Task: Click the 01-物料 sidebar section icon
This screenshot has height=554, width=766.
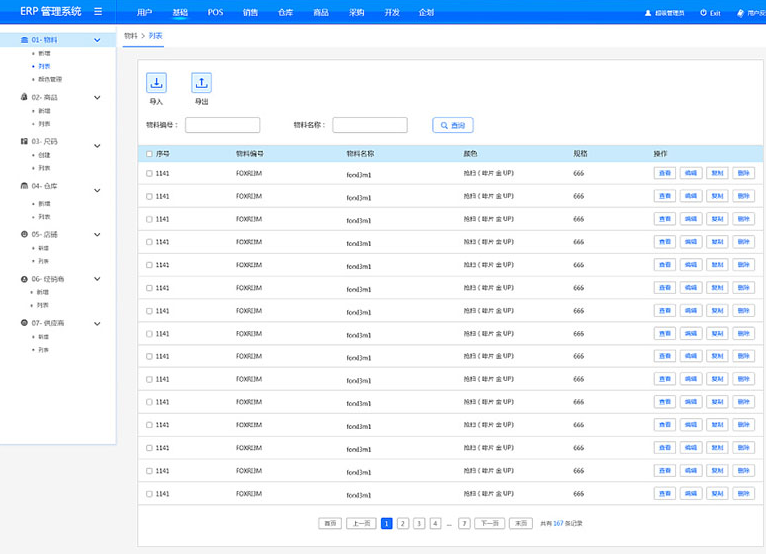Action: [24, 40]
